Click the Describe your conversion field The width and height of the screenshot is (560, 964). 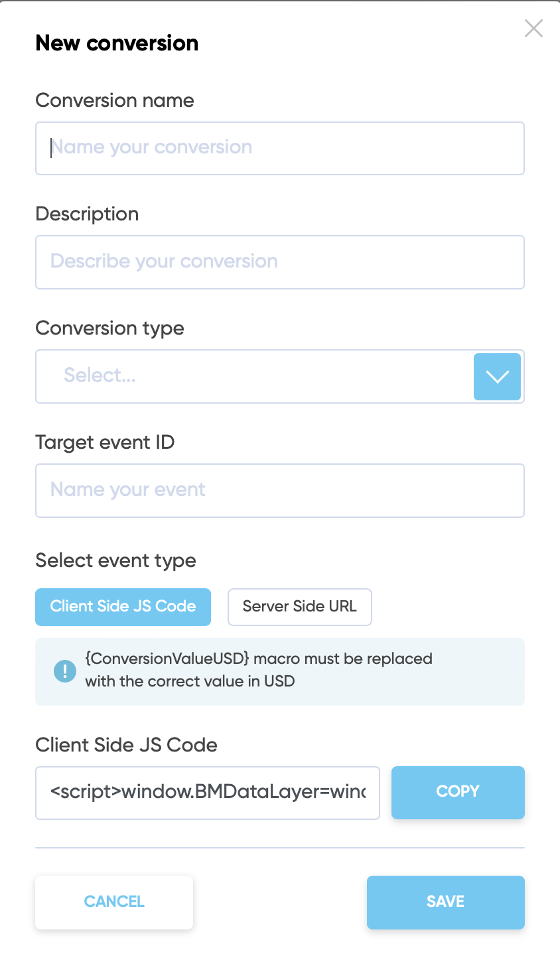279,262
